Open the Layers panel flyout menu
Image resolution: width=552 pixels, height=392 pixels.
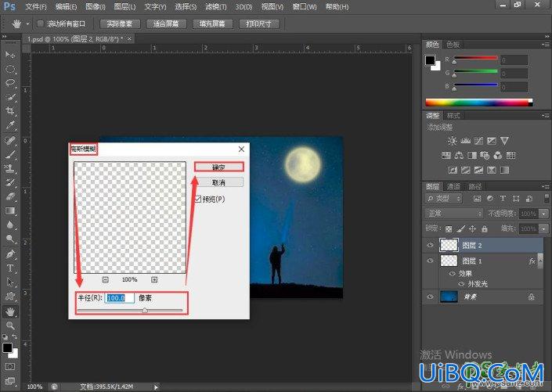[546, 186]
